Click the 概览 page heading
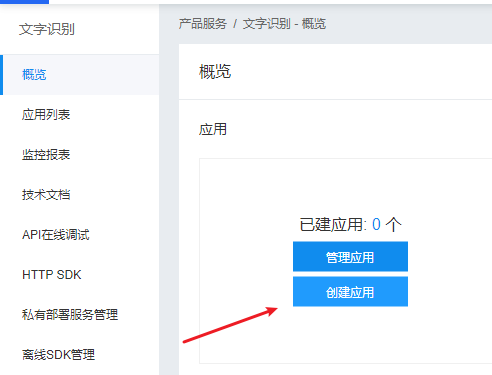Viewport: 492px width, 375px height. tap(215, 72)
